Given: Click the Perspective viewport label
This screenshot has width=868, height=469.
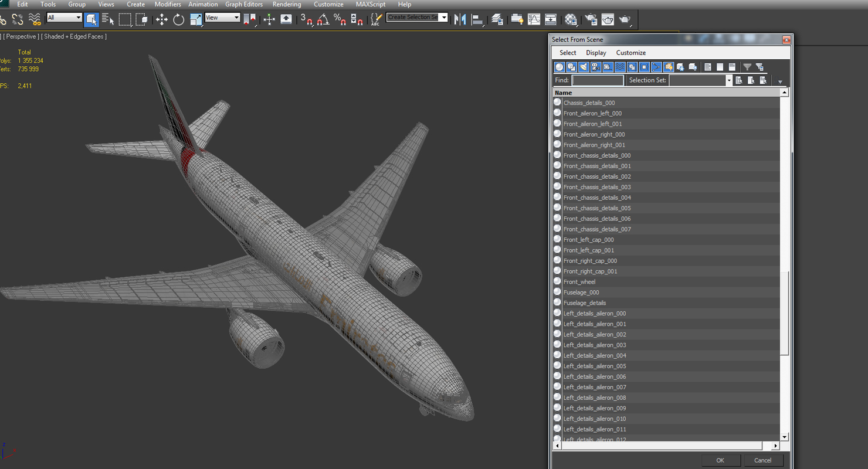Looking at the screenshot, I should tap(22, 36).
